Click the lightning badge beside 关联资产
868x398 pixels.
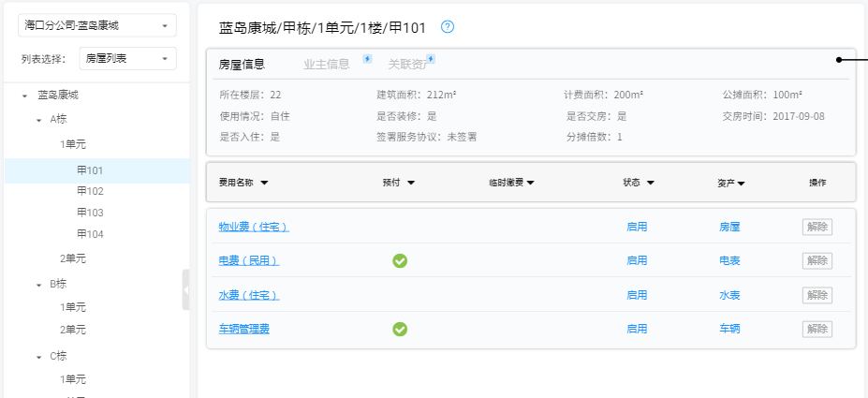click(432, 59)
